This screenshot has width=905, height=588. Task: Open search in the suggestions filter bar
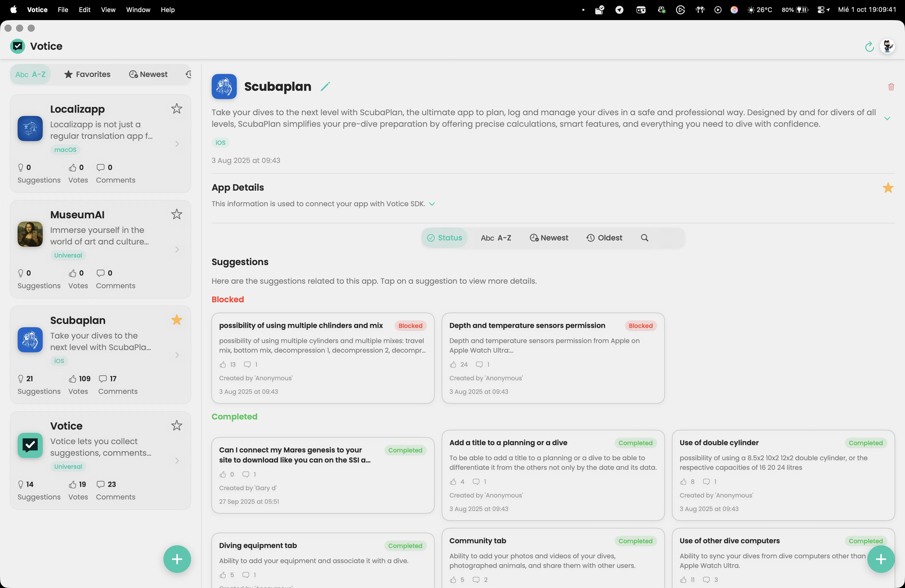tap(644, 238)
